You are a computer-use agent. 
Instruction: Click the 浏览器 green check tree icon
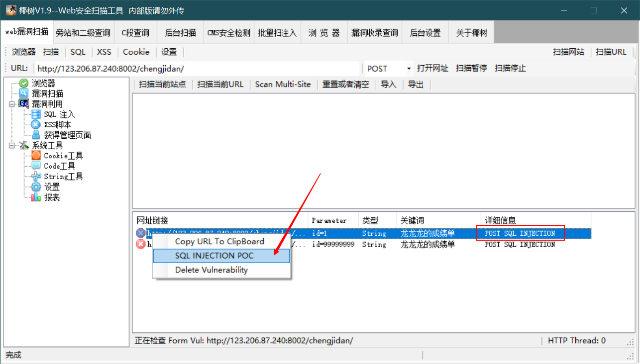pos(23,83)
